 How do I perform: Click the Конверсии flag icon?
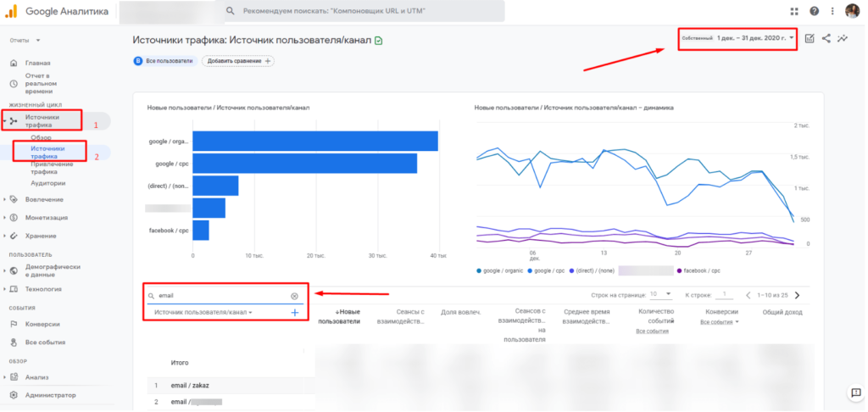point(14,324)
